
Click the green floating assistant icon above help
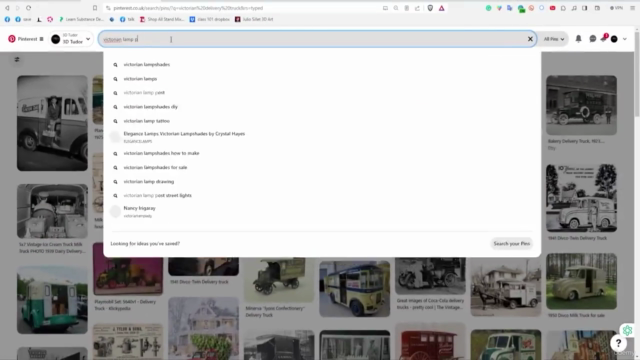pos(627,330)
